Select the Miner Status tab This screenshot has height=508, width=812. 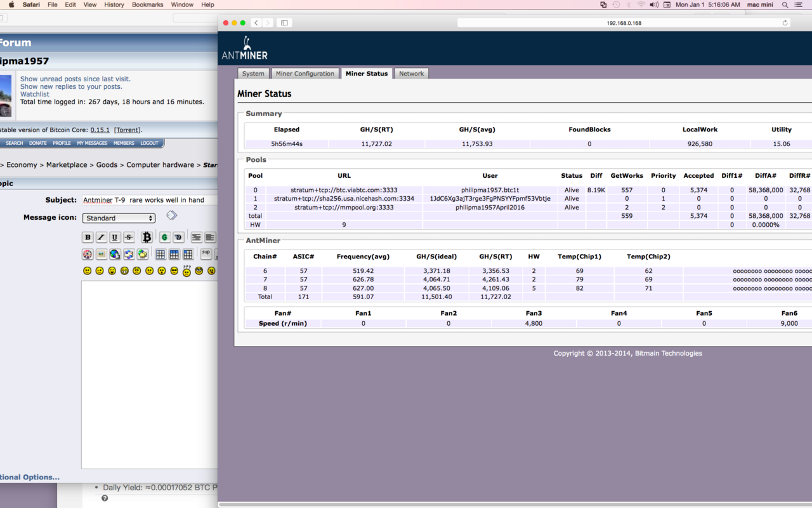click(367, 74)
